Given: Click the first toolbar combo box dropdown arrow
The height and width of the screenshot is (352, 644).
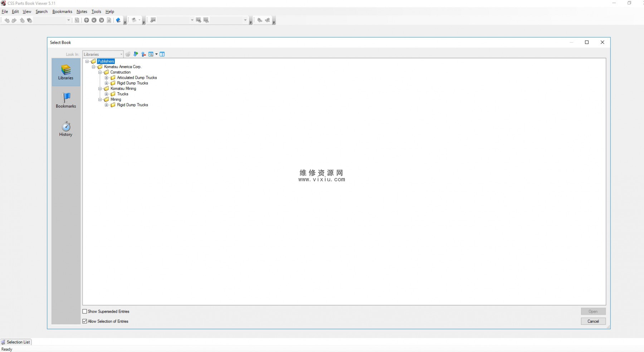Looking at the screenshot, I should 69,20.
